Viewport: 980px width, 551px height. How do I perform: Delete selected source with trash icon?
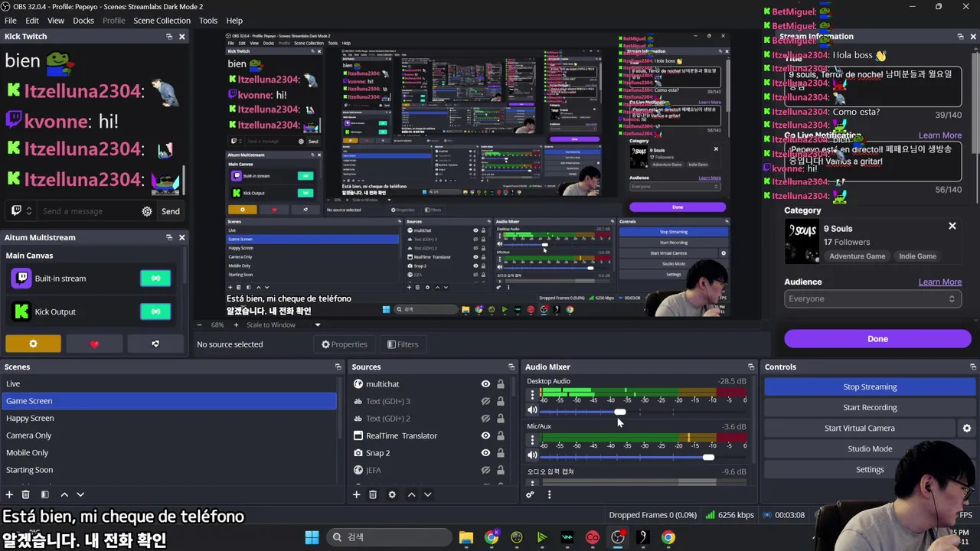[x=373, y=495]
